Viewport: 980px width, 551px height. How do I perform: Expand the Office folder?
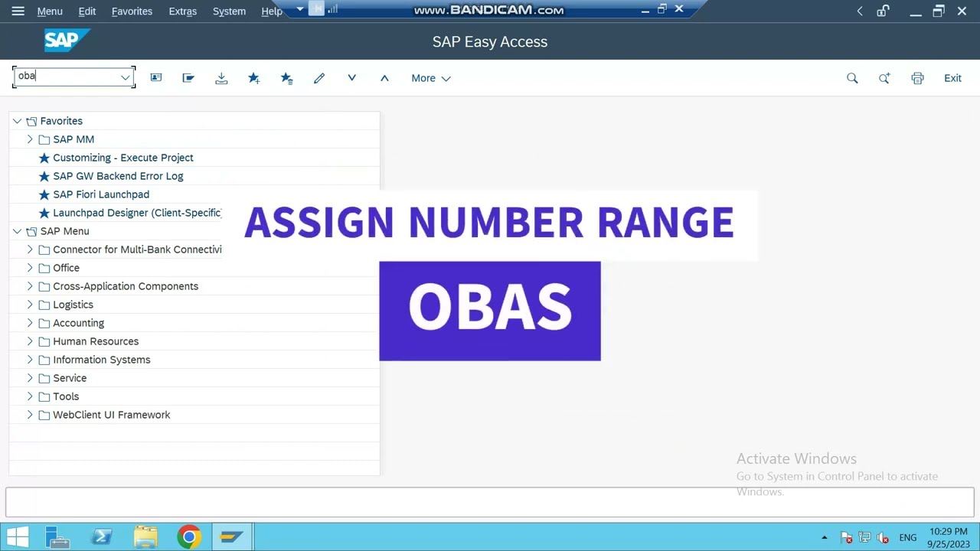pyautogui.click(x=30, y=268)
